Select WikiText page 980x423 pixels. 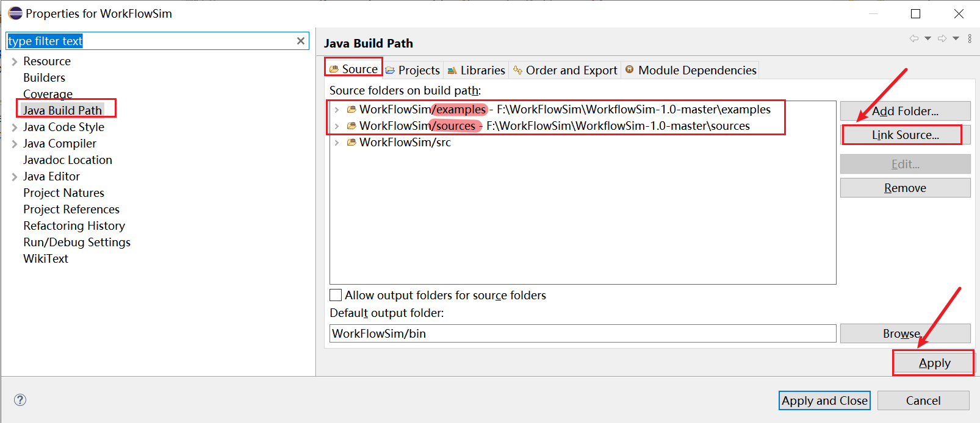pos(46,258)
